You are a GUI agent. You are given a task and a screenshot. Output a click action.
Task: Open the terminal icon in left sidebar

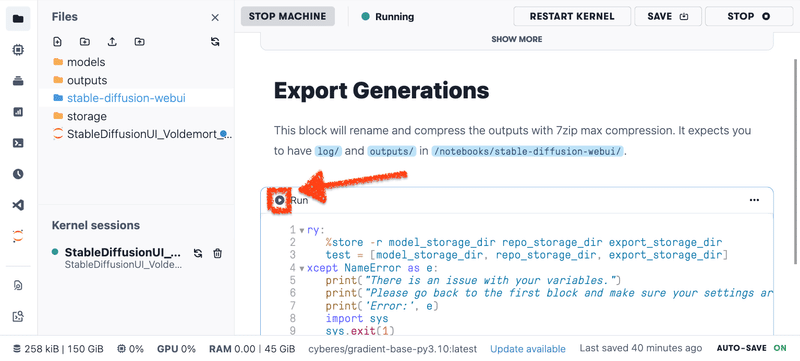point(18,143)
